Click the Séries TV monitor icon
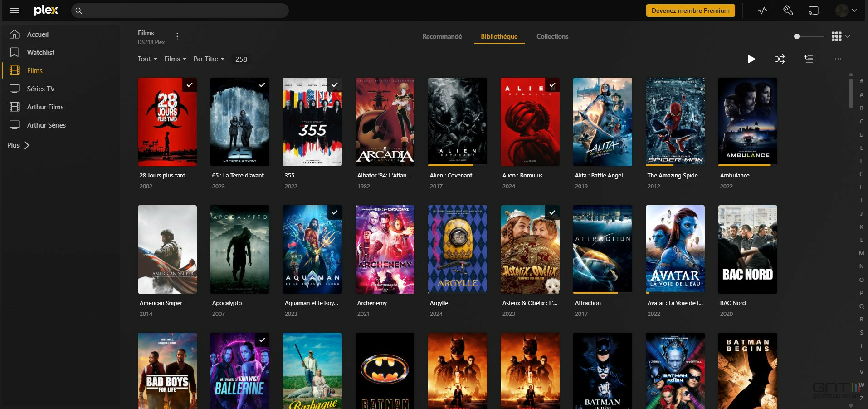The width and height of the screenshot is (868, 409). (x=15, y=89)
